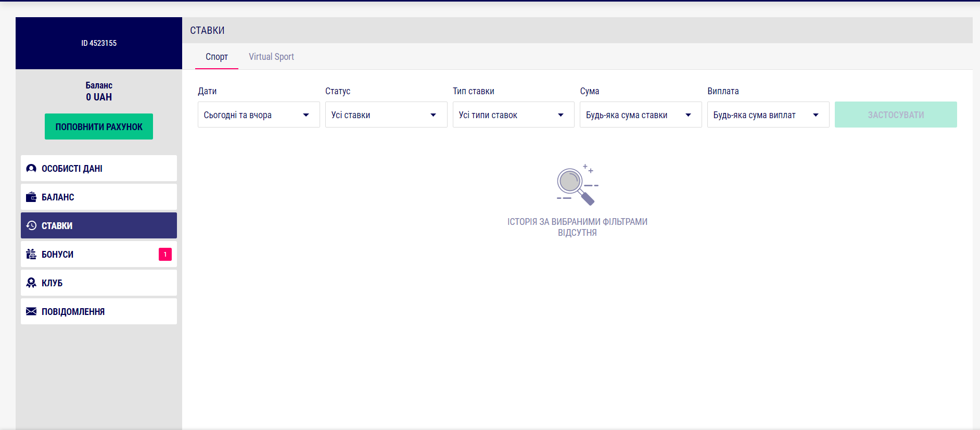
Task: Select the Спорт tab
Action: 217,57
